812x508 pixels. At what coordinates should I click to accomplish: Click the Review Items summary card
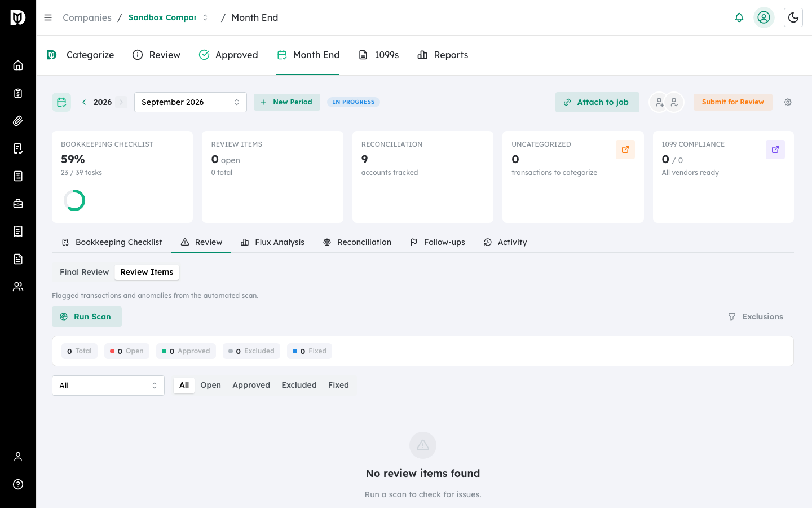(272, 177)
